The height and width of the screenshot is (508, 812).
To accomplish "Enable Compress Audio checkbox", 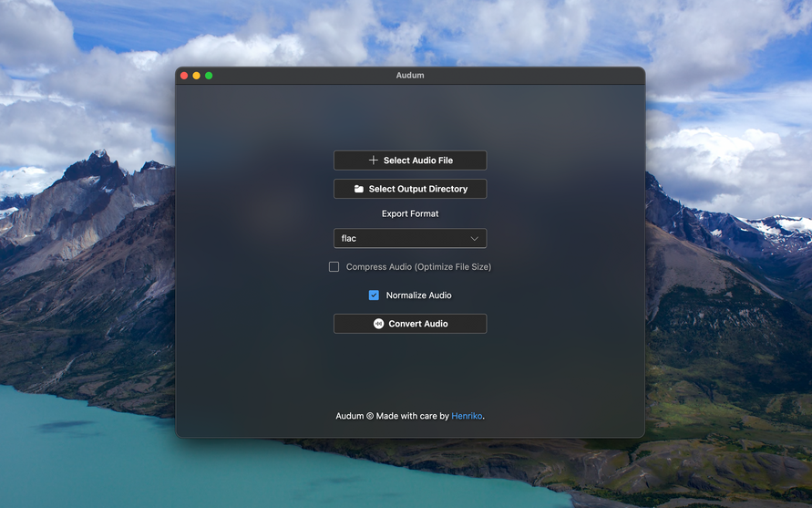I will tap(334, 267).
